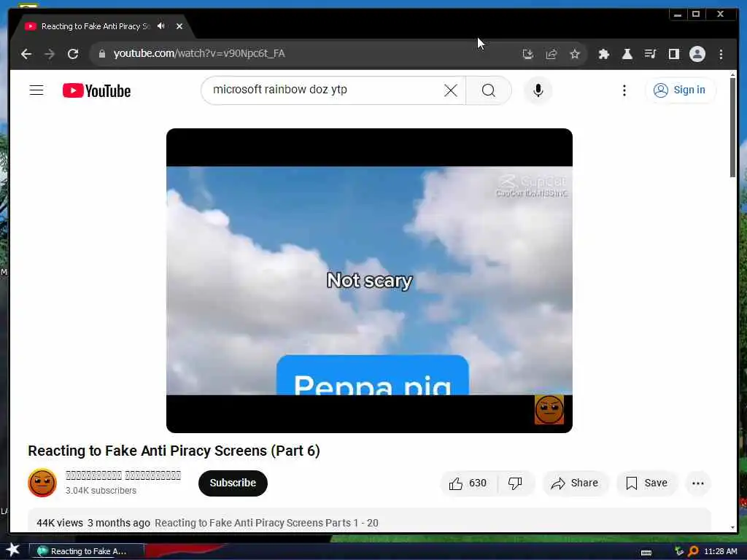This screenshot has height=560, width=747.
Task: Toggle the browser side panel
Action: pyautogui.click(x=673, y=54)
